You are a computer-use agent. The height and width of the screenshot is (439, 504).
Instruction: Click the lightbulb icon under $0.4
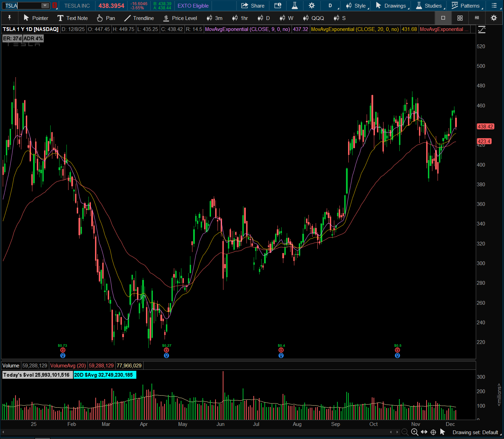[x=281, y=355]
